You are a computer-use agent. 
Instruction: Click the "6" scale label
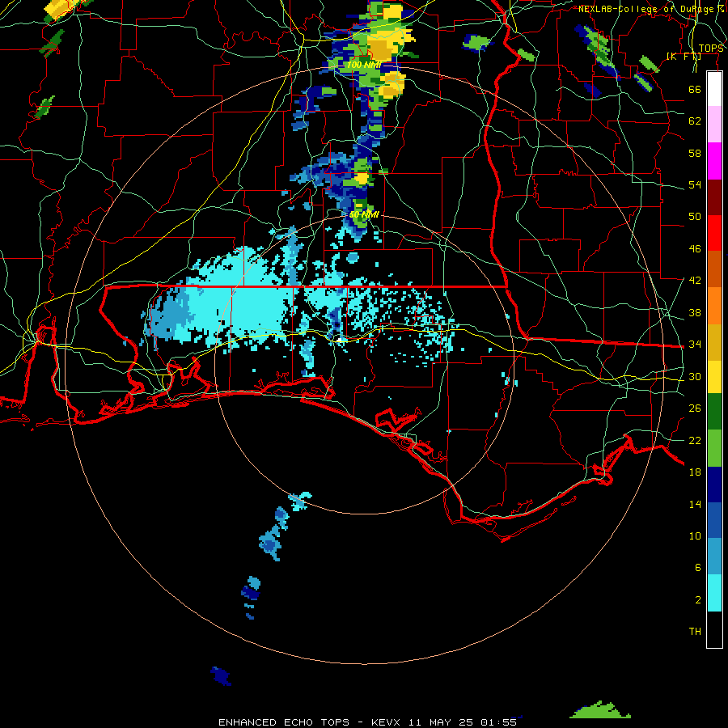click(x=697, y=568)
